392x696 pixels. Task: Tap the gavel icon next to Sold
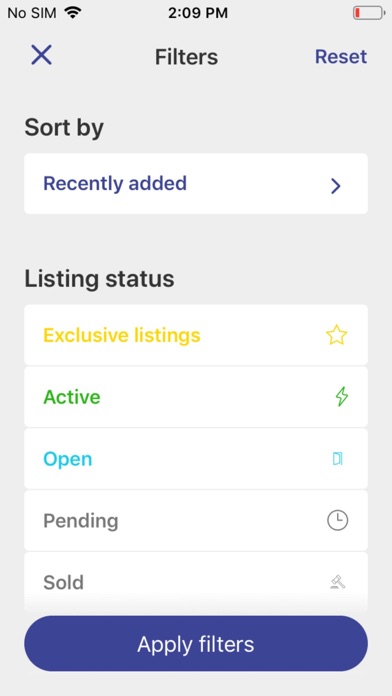338,582
